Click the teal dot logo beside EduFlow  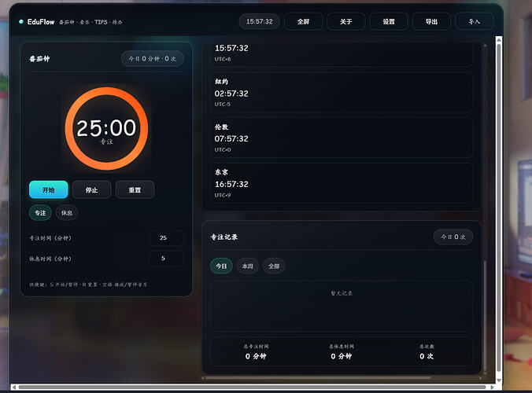(21, 22)
